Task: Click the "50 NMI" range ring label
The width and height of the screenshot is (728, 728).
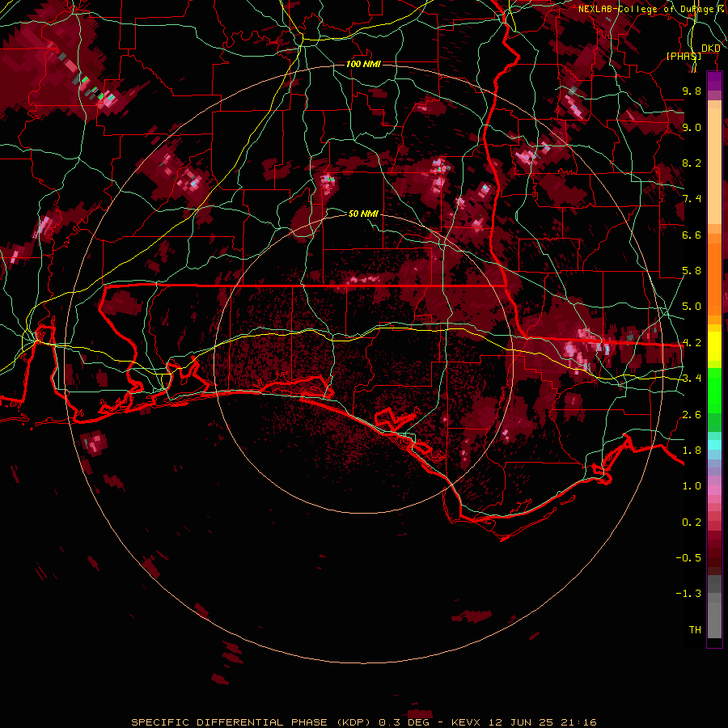Action: pyautogui.click(x=363, y=214)
